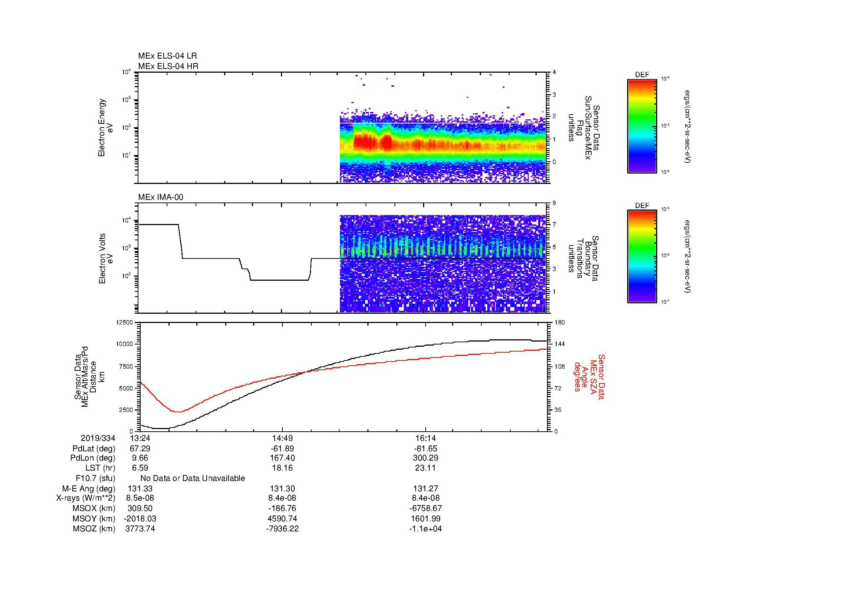Viewport: 868px width, 613px height.
Task: Click M-E Ang value 131.33
Action: pos(140,489)
